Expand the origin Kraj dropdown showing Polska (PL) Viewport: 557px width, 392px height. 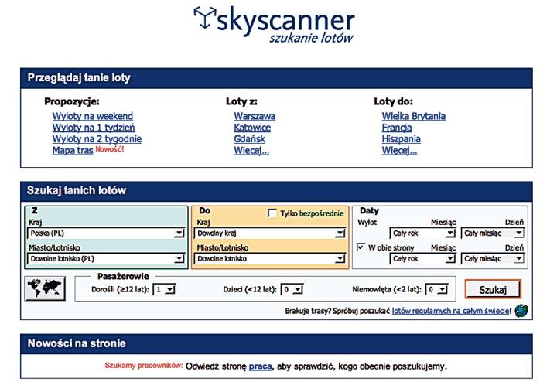[x=105, y=233]
